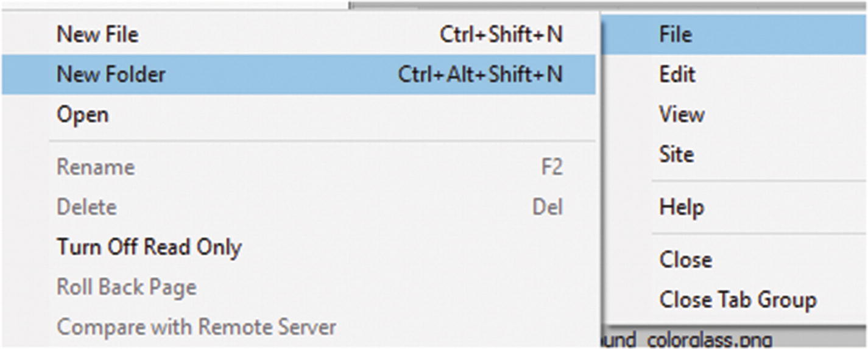
Task: Choose Compare with Remote Server
Action: tap(196, 327)
